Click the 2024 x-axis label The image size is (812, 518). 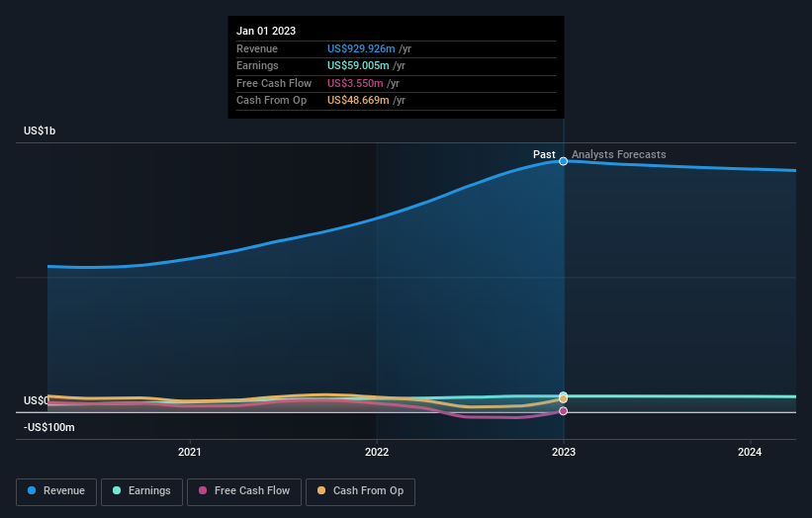(x=750, y=452)
